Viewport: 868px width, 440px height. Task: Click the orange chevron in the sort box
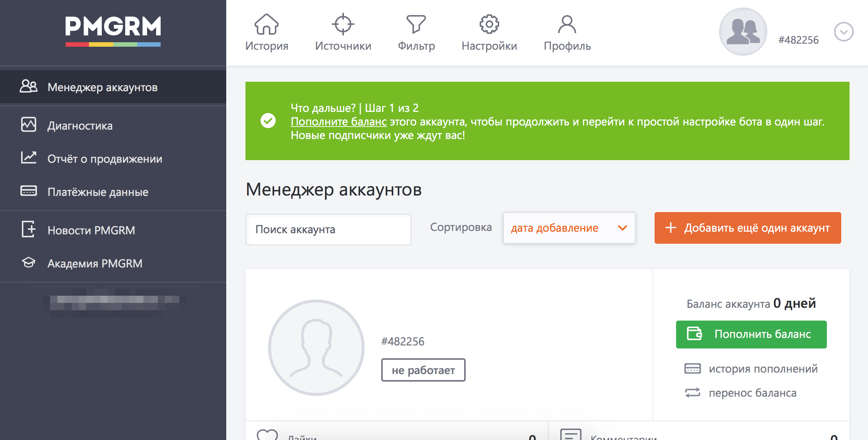tap(623, 228)
